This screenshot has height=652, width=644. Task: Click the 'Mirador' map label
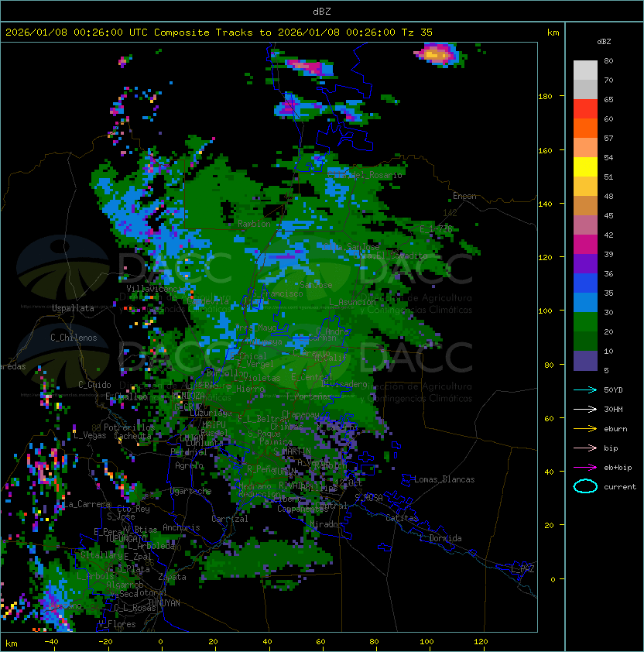[326, 524]
